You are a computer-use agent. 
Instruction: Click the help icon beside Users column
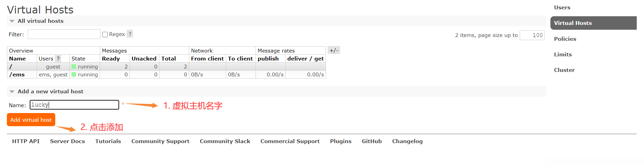(x=58, y=58)
